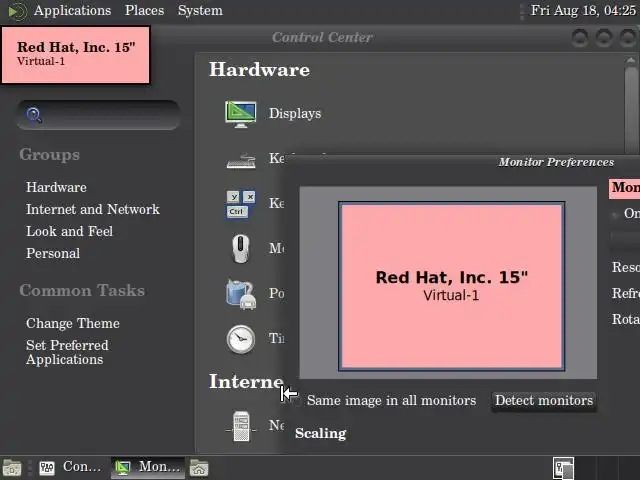Select the Personal group link
This screenshot has height=480, width=640.
coord(53,253)
